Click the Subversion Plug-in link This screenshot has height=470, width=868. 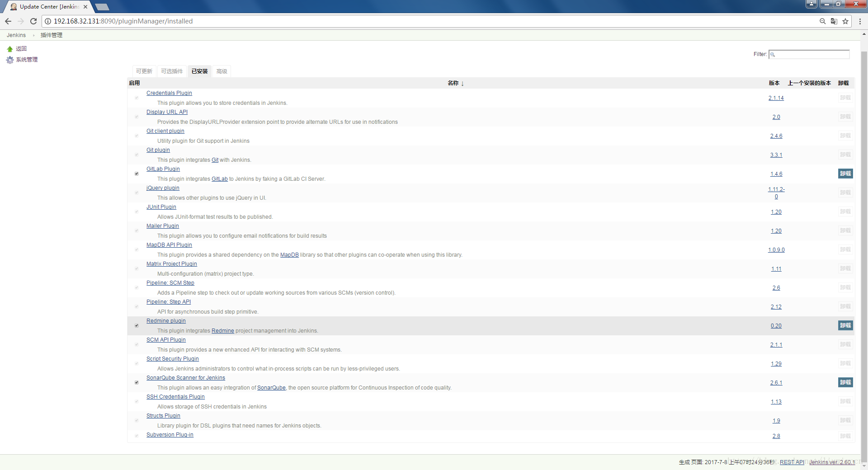click(x=170, y=435)
